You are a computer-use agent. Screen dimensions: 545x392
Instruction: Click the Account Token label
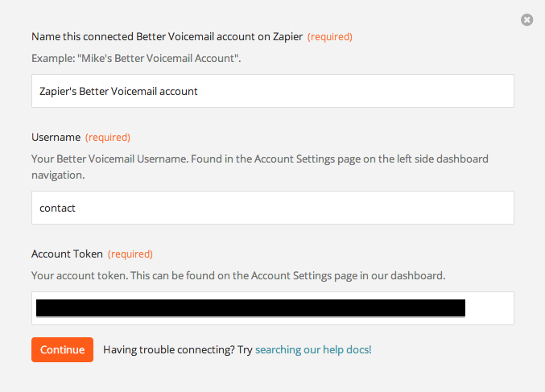[67, 254]
